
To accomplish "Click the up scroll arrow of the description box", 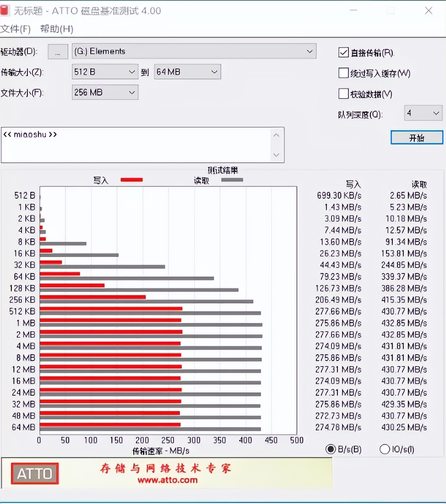I will (x=276, y=134).
